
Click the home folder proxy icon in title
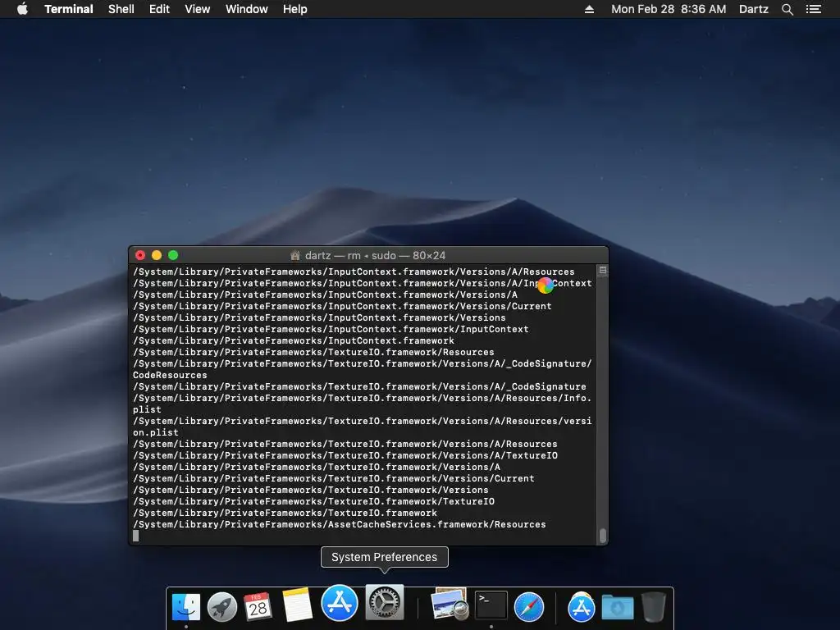pyautogui.click(x=295, y=256)
